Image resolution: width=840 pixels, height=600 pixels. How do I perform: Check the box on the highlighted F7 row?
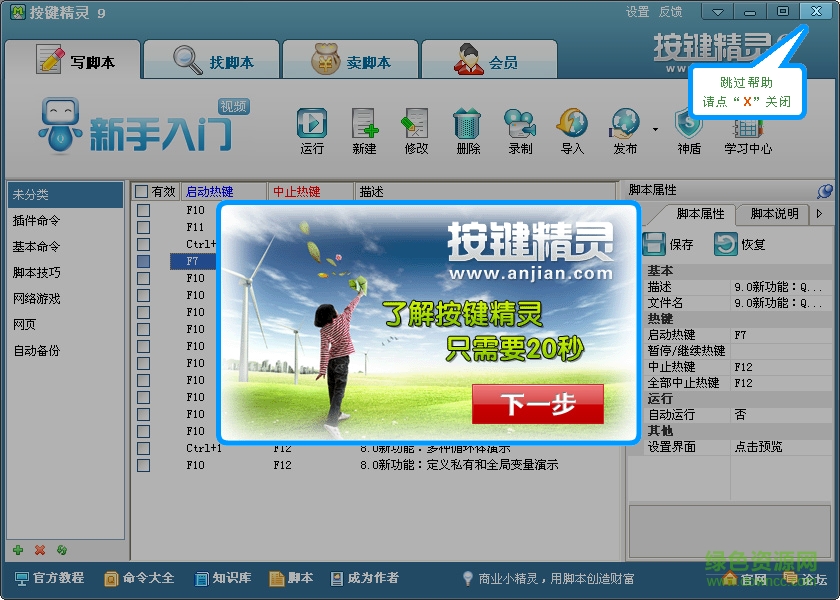[x=141, y=261]
